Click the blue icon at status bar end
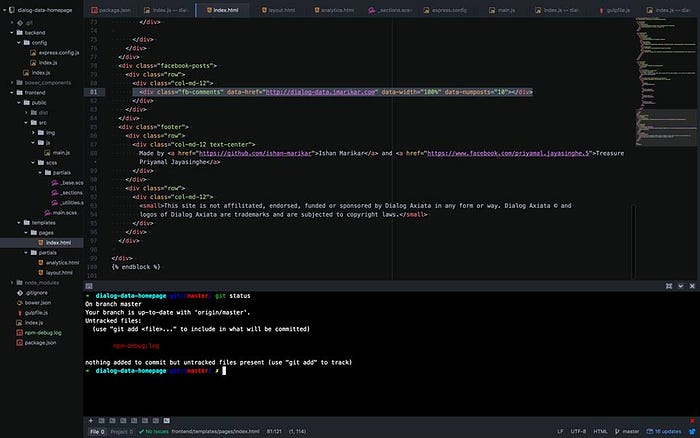 [x=692, y=431]
